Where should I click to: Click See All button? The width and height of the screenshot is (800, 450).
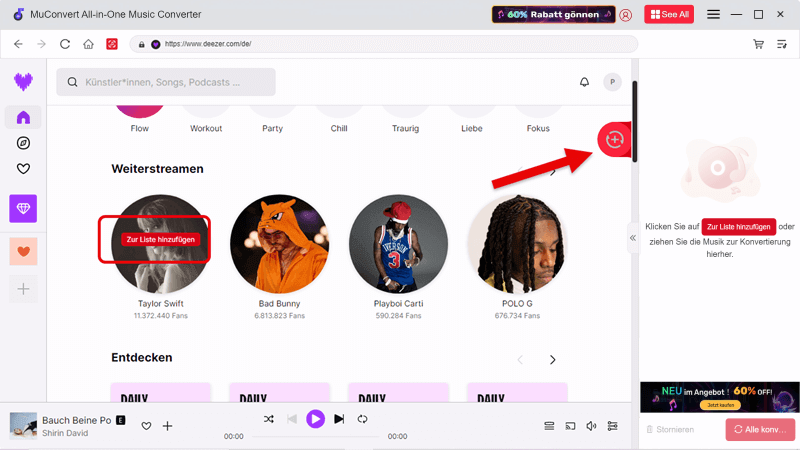tap(669, 14)
